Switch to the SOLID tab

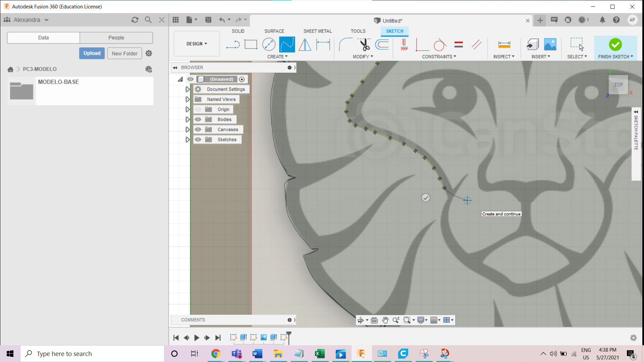[238, 31]
